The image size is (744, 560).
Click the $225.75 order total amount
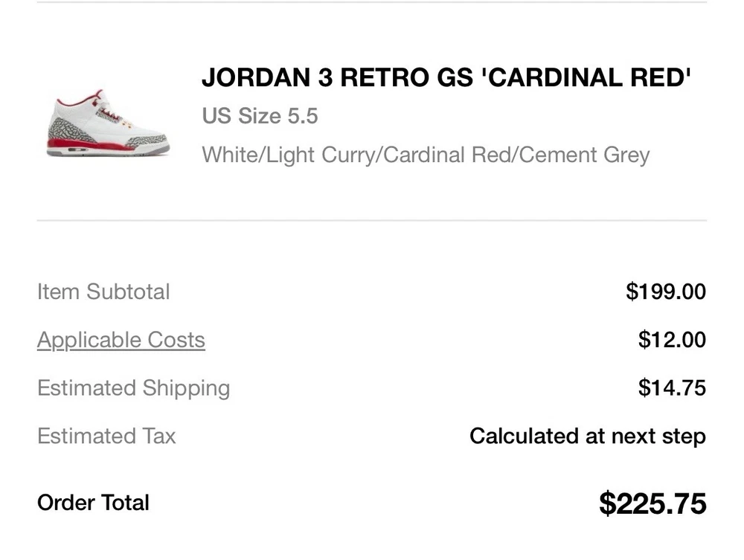(652, 503)
